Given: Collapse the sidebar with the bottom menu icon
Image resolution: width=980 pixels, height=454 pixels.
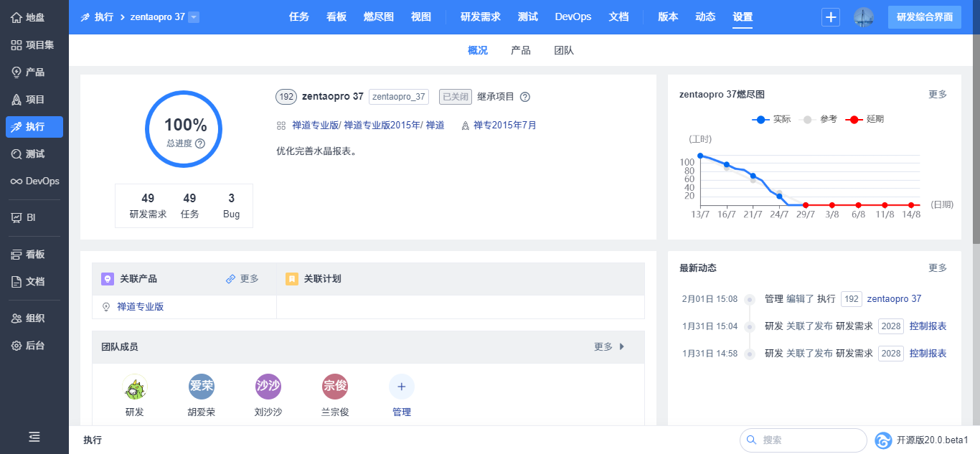Looking at the screenshot, I should click(x=34, y=436).
